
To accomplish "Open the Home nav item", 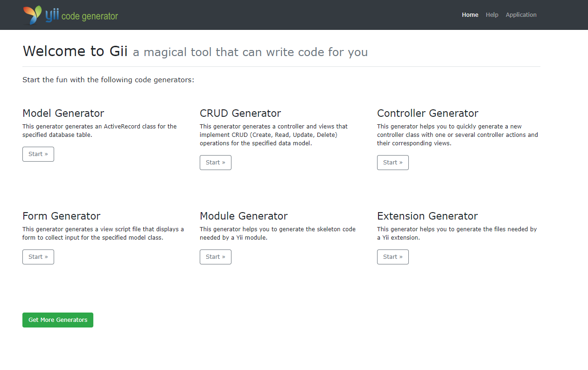I will click(470, 15).
